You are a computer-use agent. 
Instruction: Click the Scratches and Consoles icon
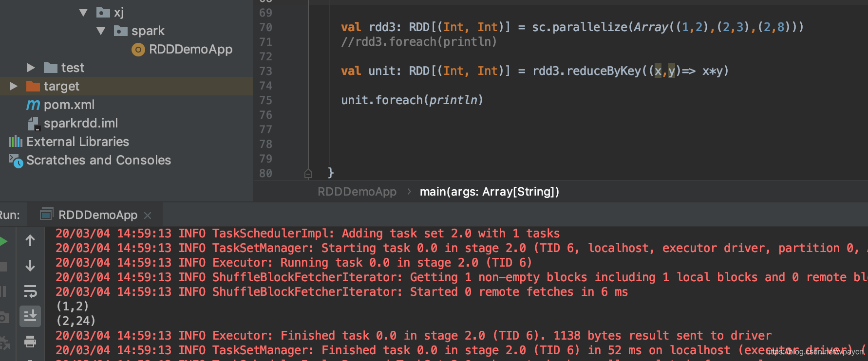[x=16, y=161]
